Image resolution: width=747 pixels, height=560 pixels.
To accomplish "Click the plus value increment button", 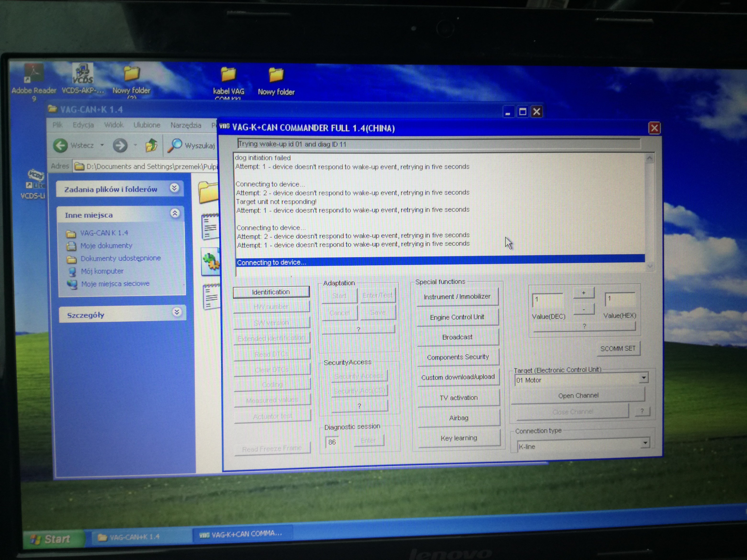I will pyautogui.click(x=583, y=293).
